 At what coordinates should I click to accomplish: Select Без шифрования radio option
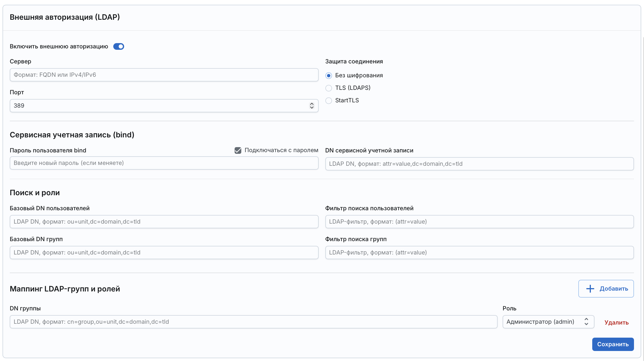pyautogui.click(x=329, y=76)
